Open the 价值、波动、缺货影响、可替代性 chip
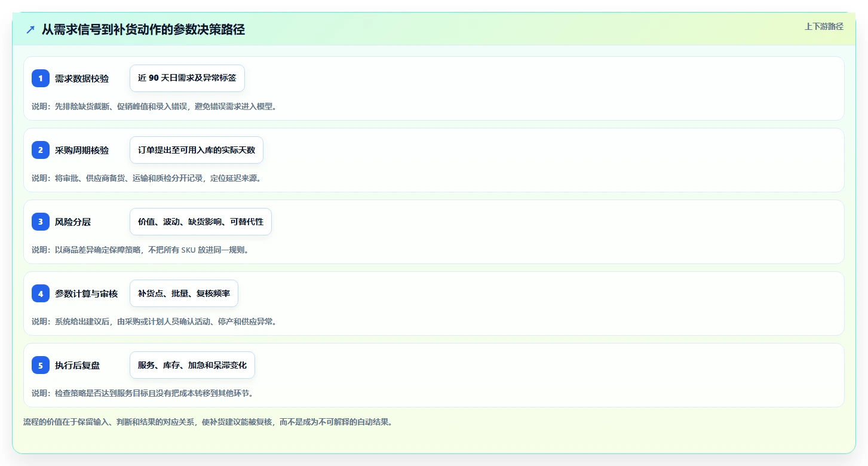This screenshot has width=868, height=466. [x=201, y=222]
